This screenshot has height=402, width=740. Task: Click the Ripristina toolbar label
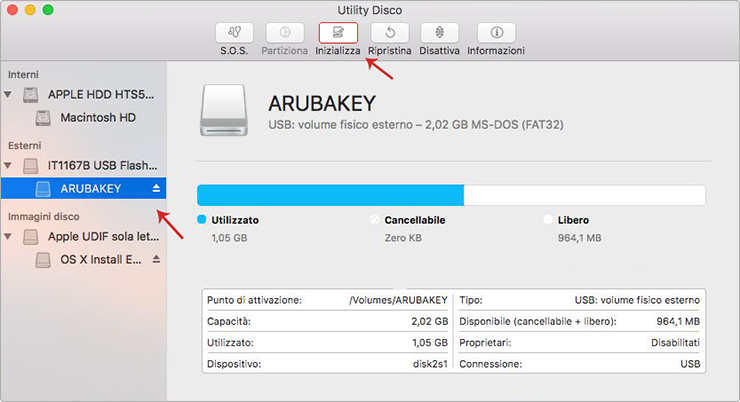tap(390, 50)
